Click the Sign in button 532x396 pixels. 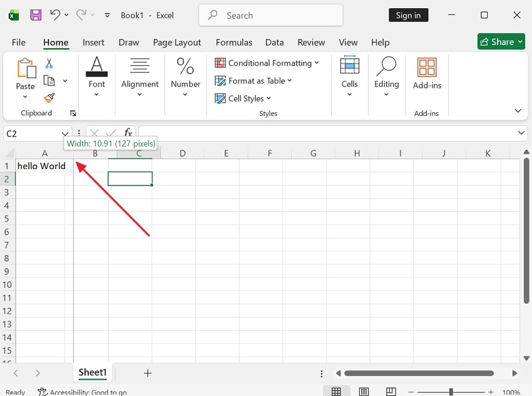coord(408,14)
